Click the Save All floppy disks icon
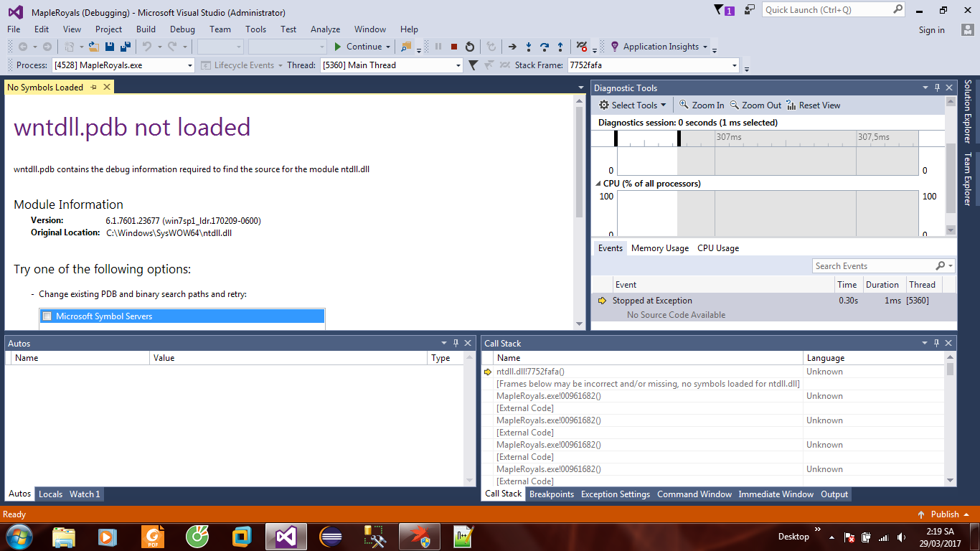 pyautogui.click(x=126, y=47)
